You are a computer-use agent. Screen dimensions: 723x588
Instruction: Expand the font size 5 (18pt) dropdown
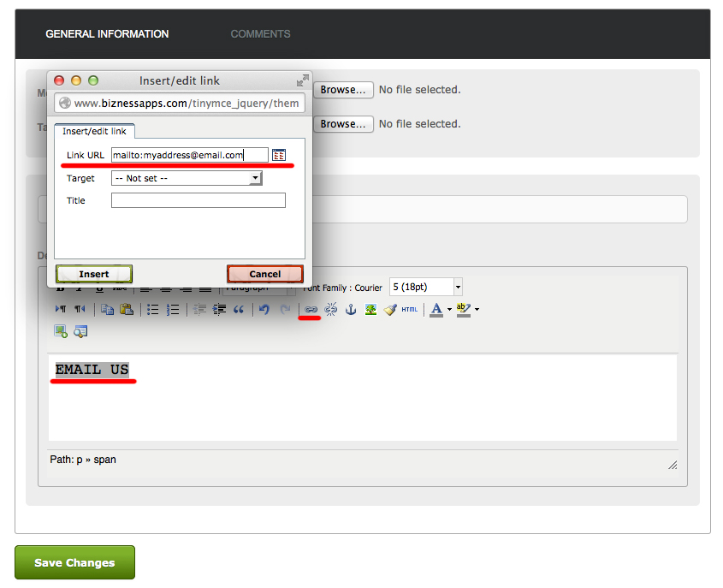[x=458, y=288]
